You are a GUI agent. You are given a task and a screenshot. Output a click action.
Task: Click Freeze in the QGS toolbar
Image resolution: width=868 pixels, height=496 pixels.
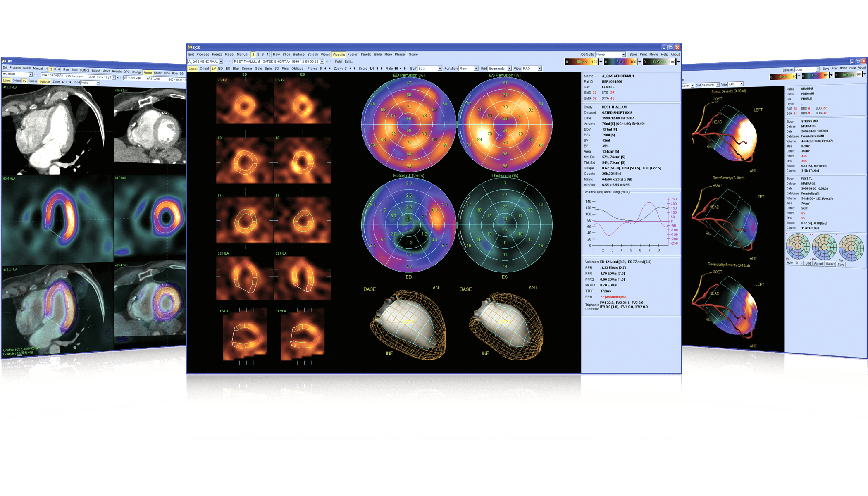217,55
